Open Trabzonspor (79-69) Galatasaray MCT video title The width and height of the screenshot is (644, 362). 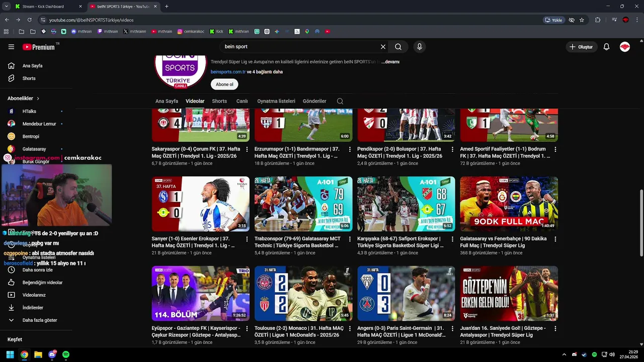pyautogui.click(x=297, y=242)
